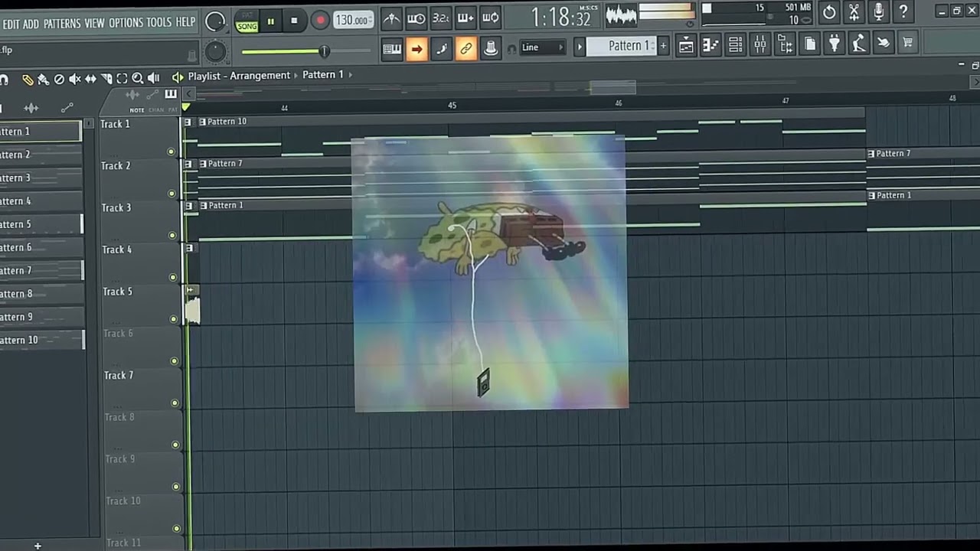Viewport: 980px width, 551px height.
Task: Open the Browser view icon
Action: [x=786, y=45]
